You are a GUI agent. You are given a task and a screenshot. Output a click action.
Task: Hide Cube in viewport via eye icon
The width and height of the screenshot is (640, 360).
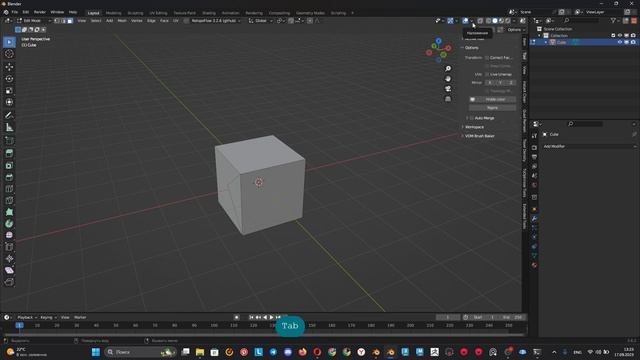(x=620, y=42)
